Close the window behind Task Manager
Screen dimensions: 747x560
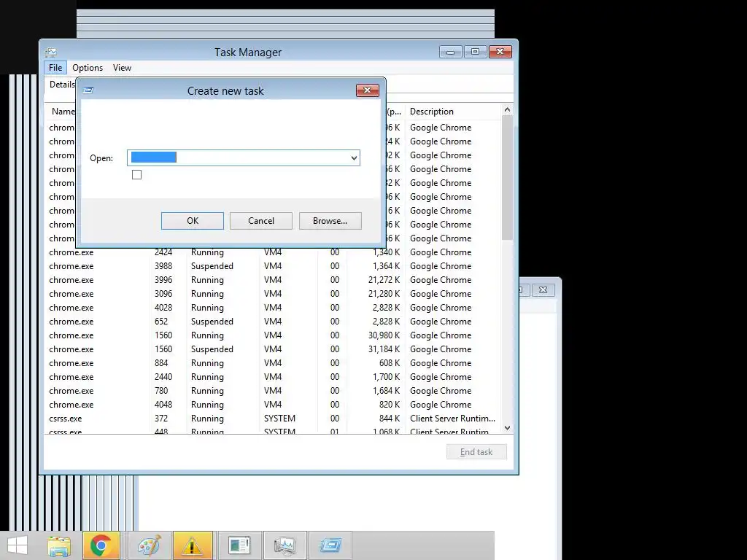[543, 289]
